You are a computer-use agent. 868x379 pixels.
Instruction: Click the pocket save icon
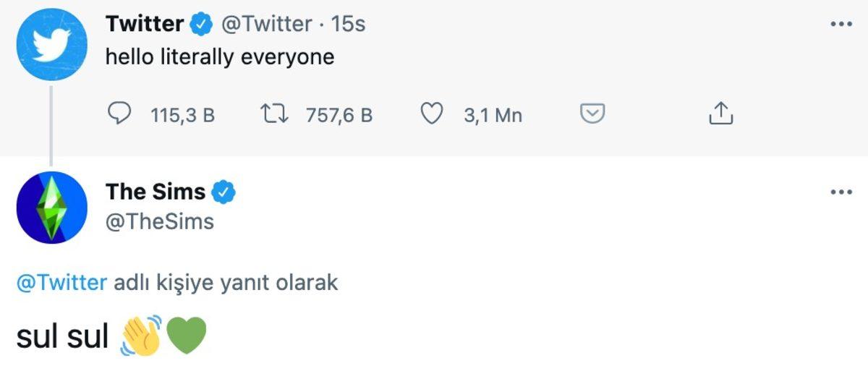coord(592,114)
